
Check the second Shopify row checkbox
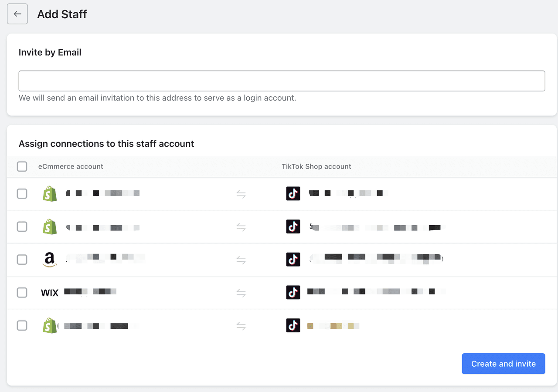(22, 226)
